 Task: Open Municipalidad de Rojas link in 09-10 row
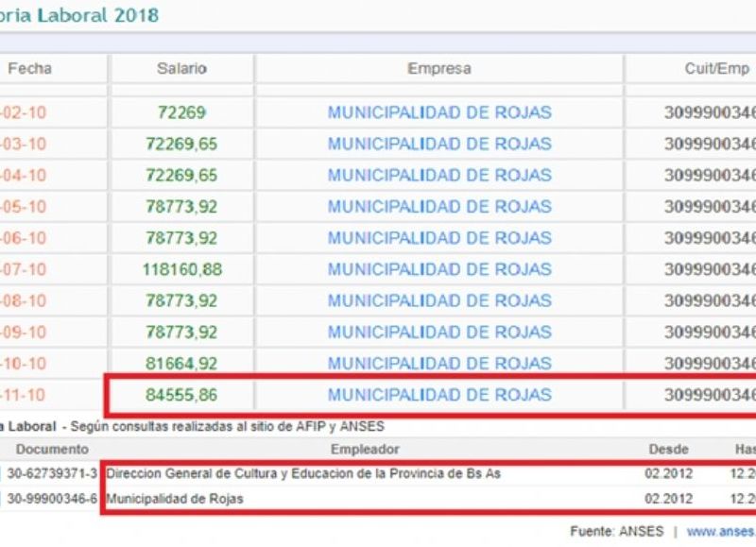click(x=439, y=332)
